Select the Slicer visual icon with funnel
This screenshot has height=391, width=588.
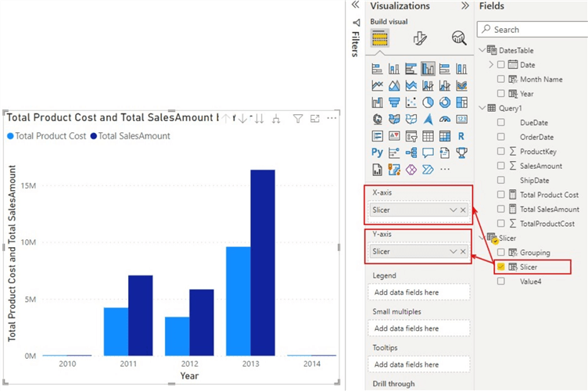click(x=411, y=136)
